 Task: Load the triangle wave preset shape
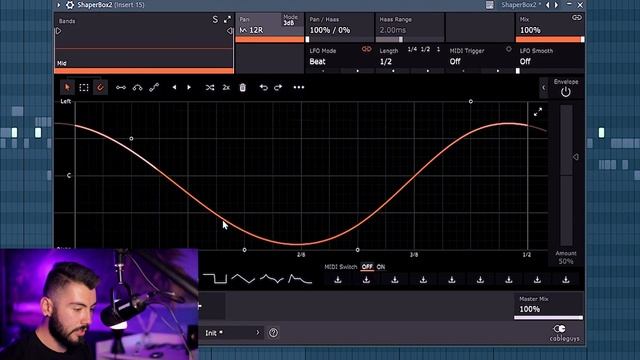click(x=243, y=279)
